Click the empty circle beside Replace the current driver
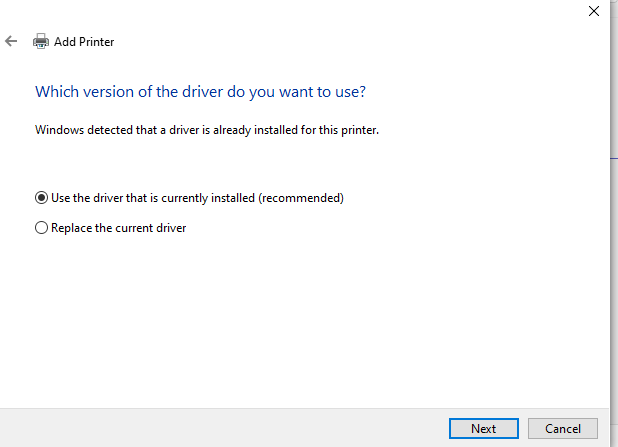Image resolution: width=618 pixels, height=447 pixels. click(x=41, y=228)
